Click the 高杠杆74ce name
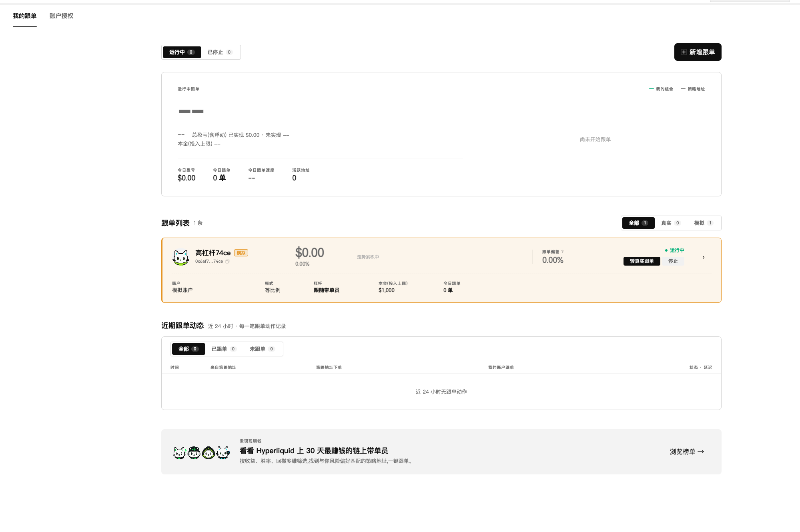Viewport: 800px width, 532px height. coord(213,253)
